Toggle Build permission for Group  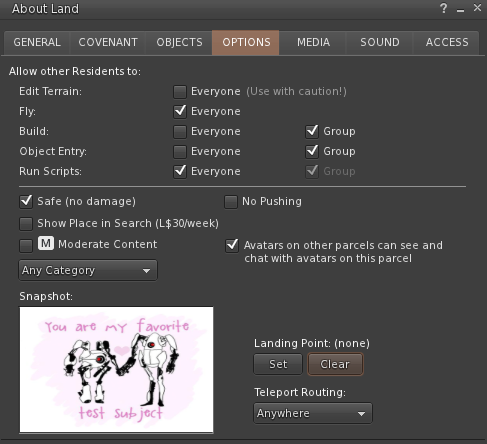[312, 131]
